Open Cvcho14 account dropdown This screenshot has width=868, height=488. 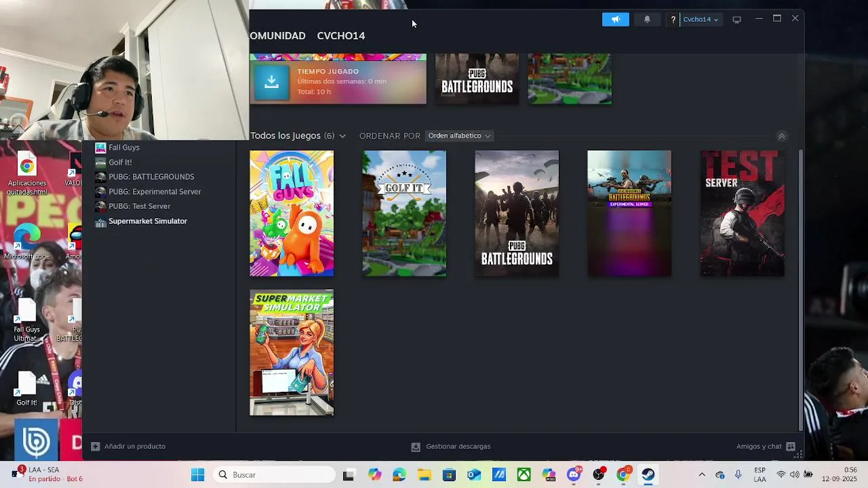pyautogui.click(x=701, y=20)
